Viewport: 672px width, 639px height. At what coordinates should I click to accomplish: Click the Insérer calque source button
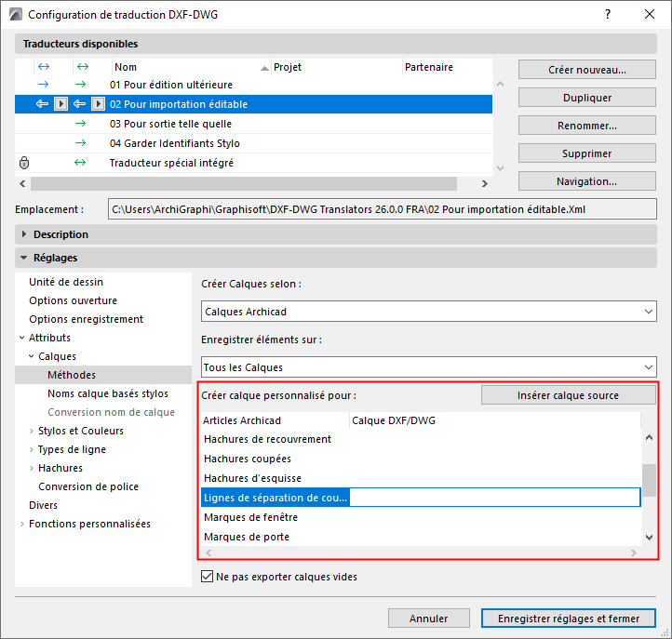coord(568,395)
